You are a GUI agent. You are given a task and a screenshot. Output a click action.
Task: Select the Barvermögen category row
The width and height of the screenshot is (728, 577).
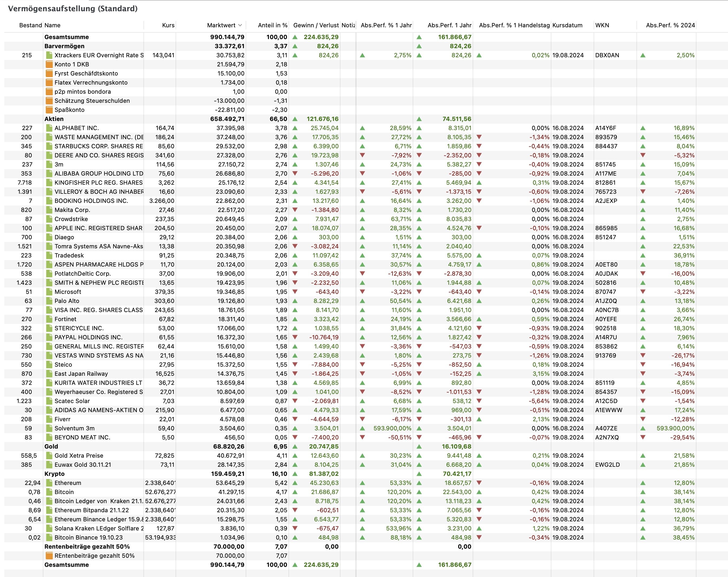[64, 46]
